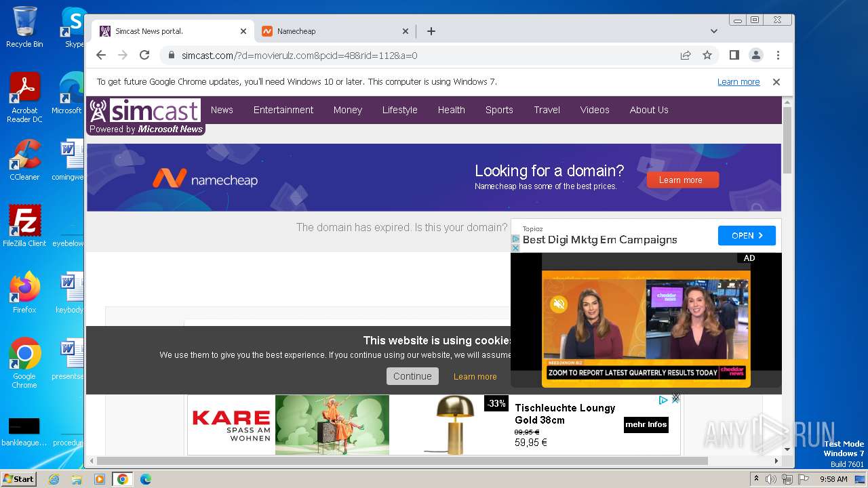The width and height of the screenshot is (868, 488).
Task: Open the Windows Start menu
Action: [18, 479]
